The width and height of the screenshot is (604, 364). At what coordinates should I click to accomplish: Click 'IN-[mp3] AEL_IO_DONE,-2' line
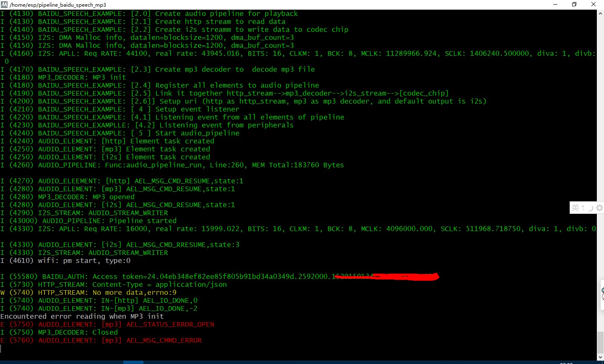99,308
